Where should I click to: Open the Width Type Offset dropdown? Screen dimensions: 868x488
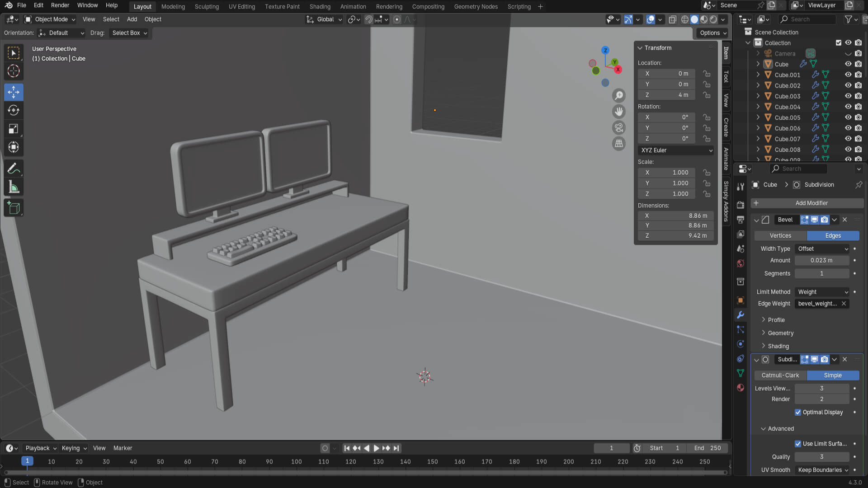point(822,249)
